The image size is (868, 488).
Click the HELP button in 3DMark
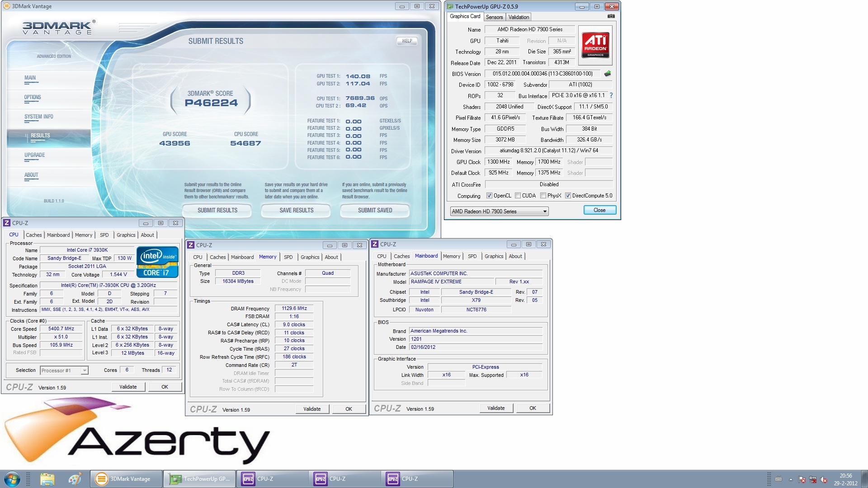[x=407, y=41]
